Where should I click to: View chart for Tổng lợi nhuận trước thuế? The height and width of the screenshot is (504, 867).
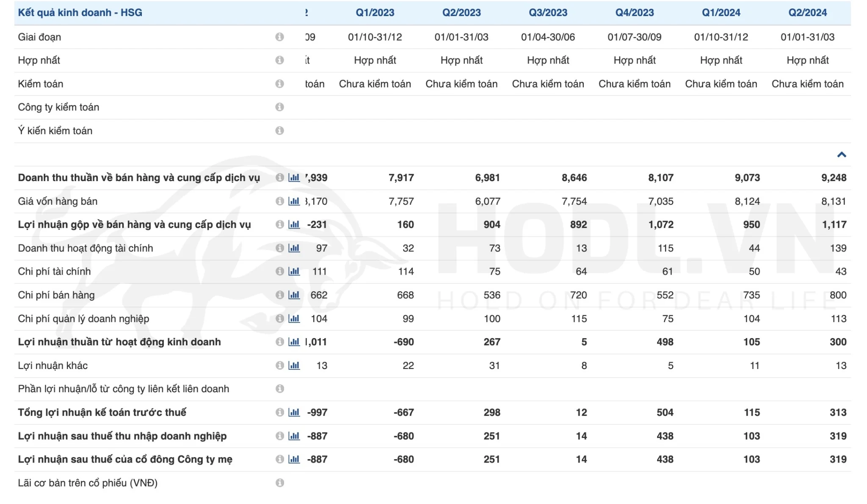(x=294, y=413)
